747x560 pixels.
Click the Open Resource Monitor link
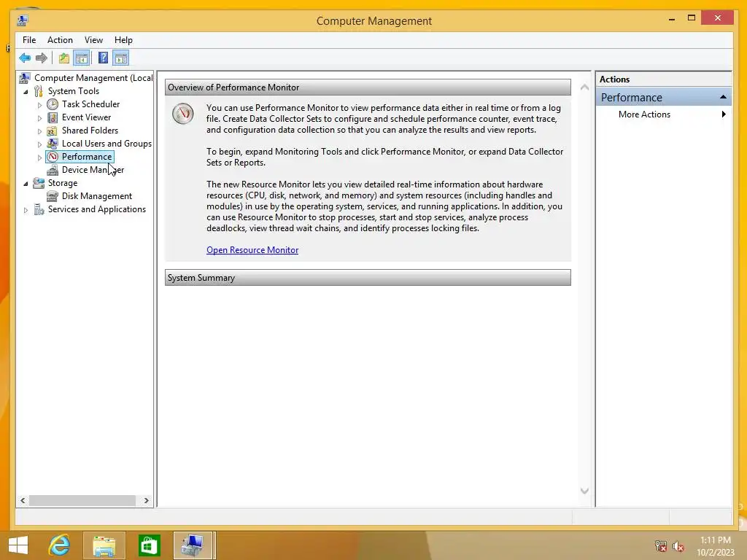pos(252,250)
